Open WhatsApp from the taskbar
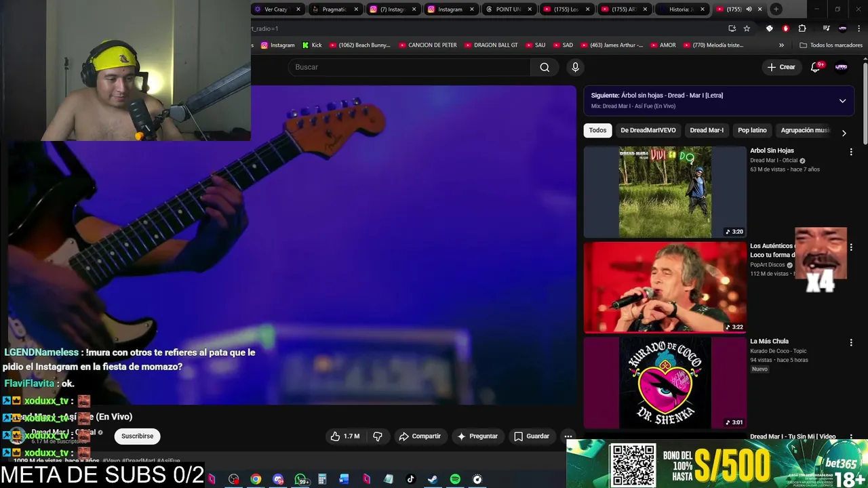This screenshot has width=868, height=488. 300,479
